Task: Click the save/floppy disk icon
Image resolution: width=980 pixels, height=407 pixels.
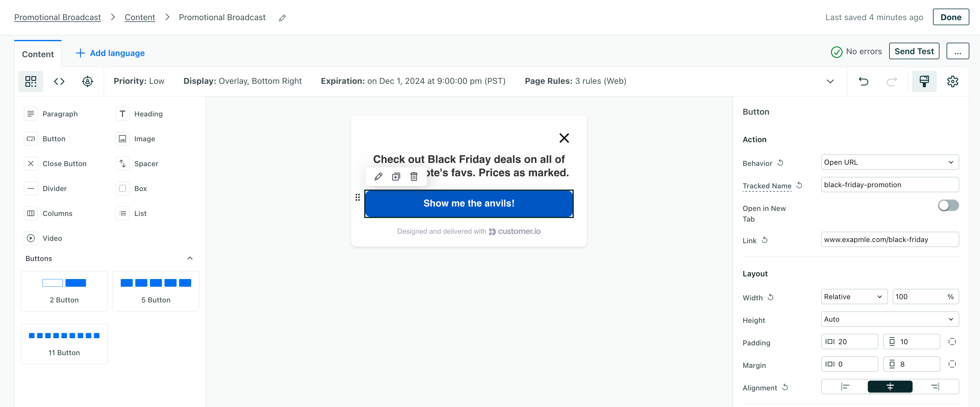Action: tap(924, 81)
